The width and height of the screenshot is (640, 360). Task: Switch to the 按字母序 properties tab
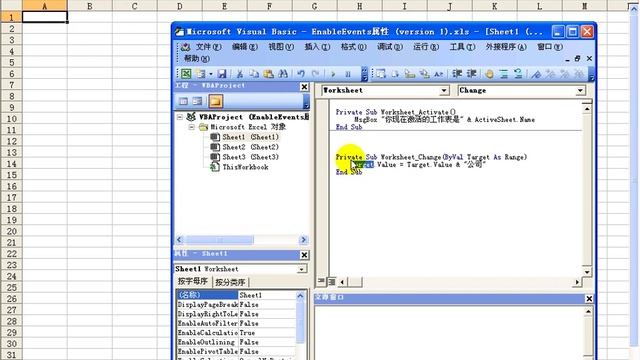(193, 282)
